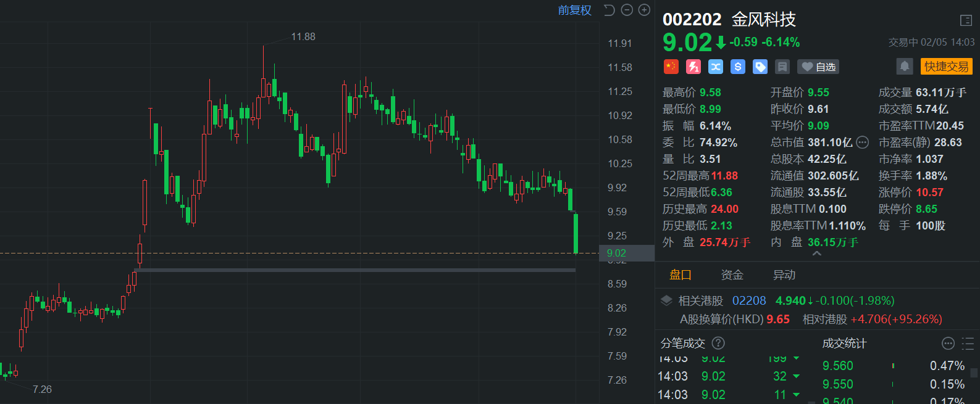Click the 11.88 high marker on chart
Screen dimensions: 980x404
coord(303,36)
